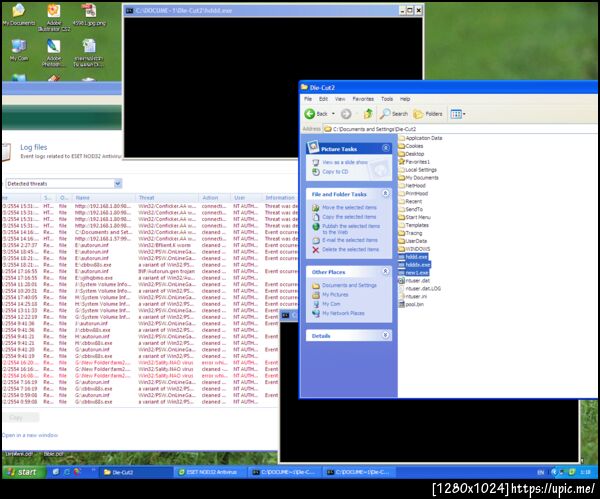Toggle the Folders pane button
Viewport: 600px width, 499px height.
pyautogui.click(x=428, y=114)
